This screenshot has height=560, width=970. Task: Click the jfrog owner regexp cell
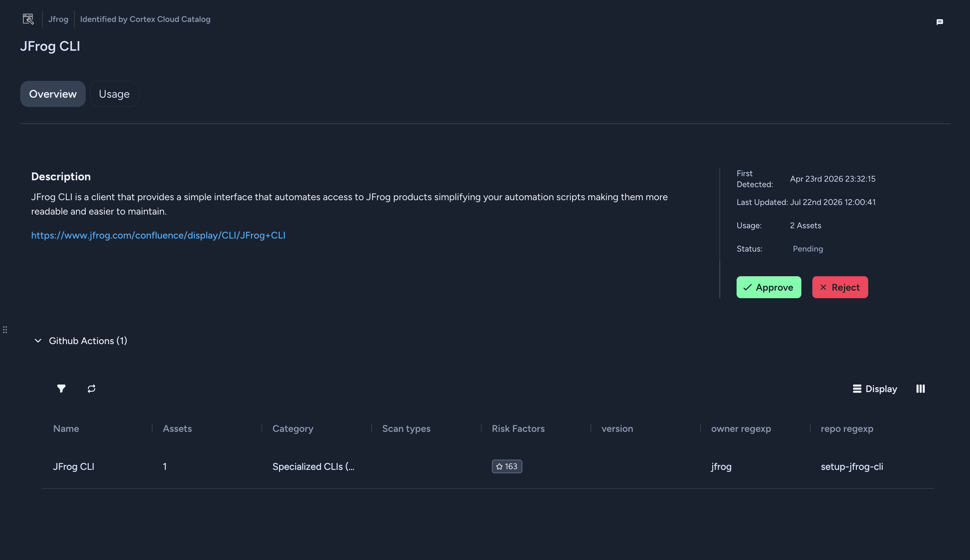721,466
